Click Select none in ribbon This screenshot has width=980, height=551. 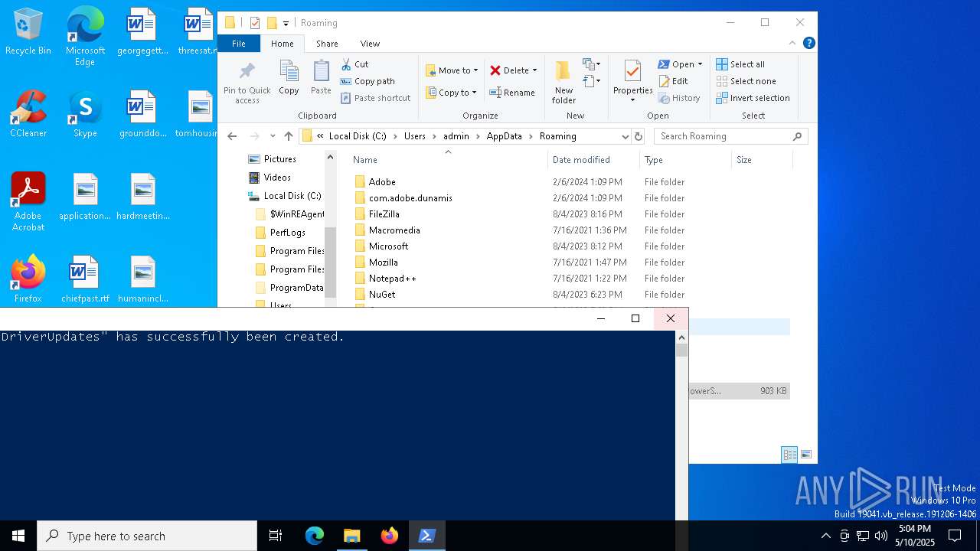[x=746, y=81]
